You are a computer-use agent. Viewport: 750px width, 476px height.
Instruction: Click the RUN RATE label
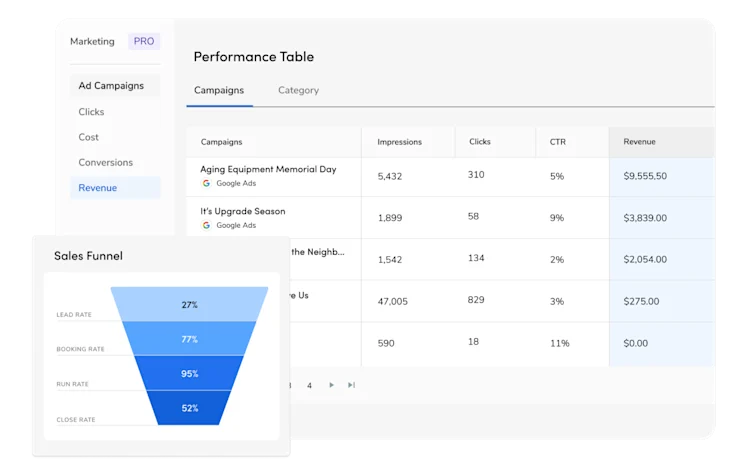[x=73, y=384]
